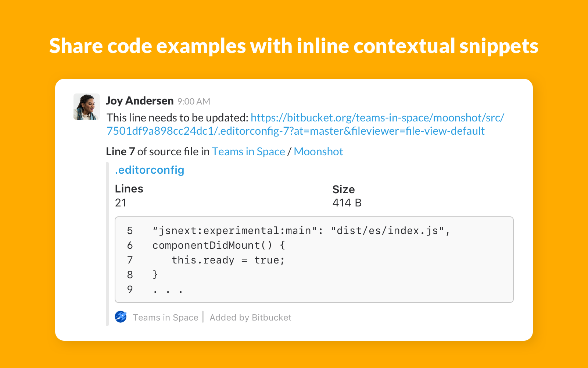Click line number 8 in the snippet
Image resolution: width=588 pixels, height=368 pixels.
point(130,275)
